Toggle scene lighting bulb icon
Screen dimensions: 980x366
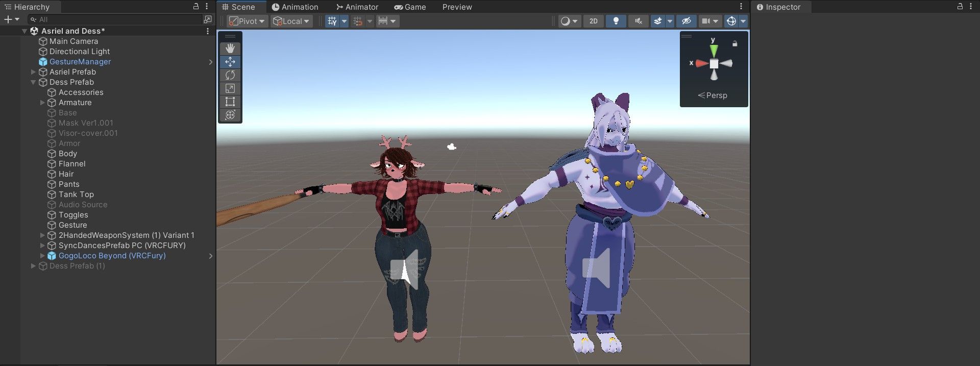coord(616,21)
